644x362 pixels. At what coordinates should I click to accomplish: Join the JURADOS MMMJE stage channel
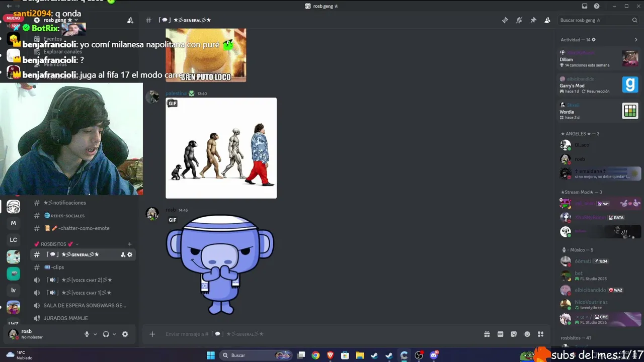[84, 318]
